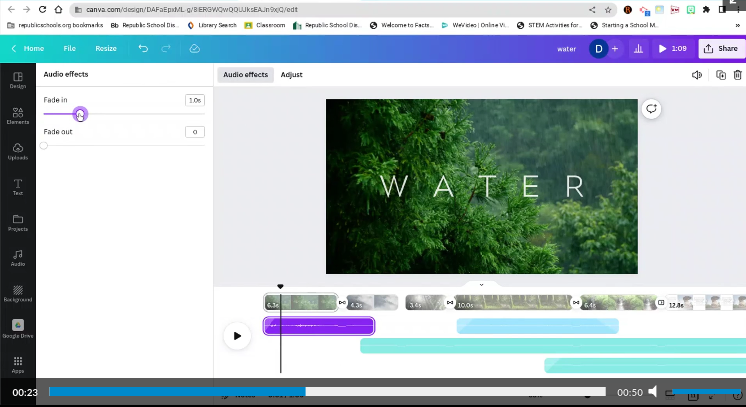Open the Audio panel in sidebar
The image size is (746, 407).
coord(17,257)
